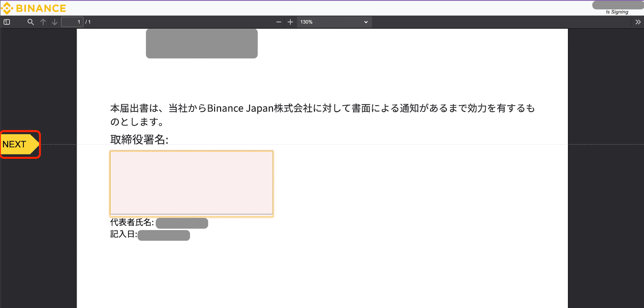Click the page number field
Screen dimensions: 644x308
[72, 22]
